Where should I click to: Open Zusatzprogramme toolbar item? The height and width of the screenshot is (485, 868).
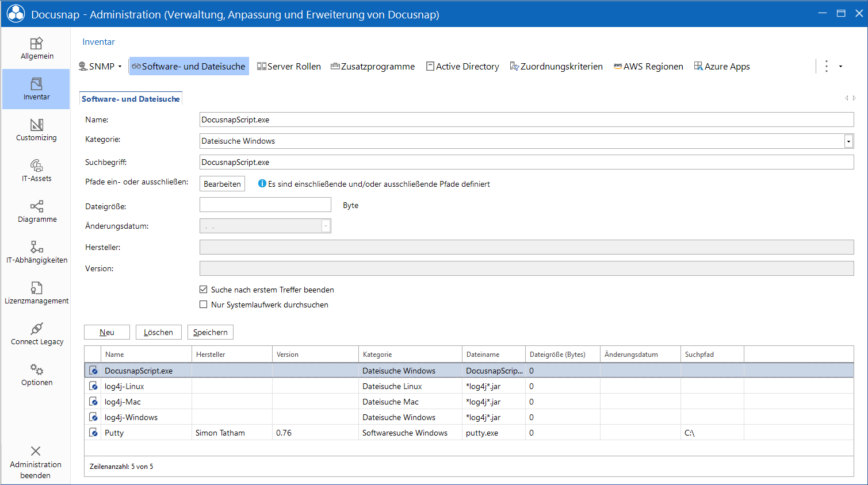373,66
